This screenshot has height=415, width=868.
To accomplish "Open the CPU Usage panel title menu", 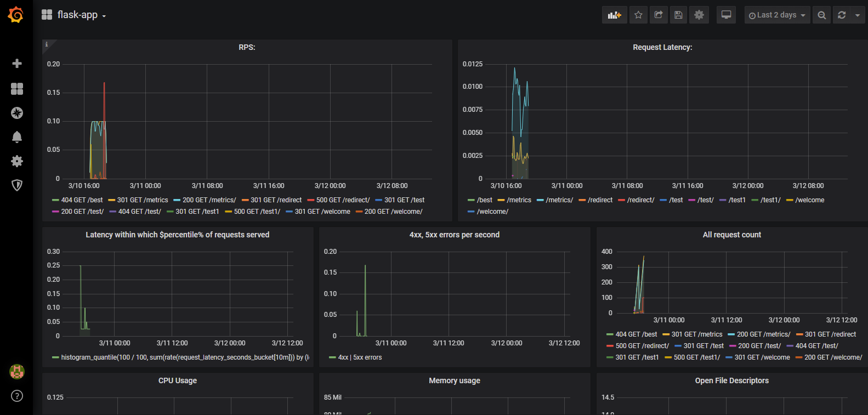I will pyautogui.click(x=178, y=380).
